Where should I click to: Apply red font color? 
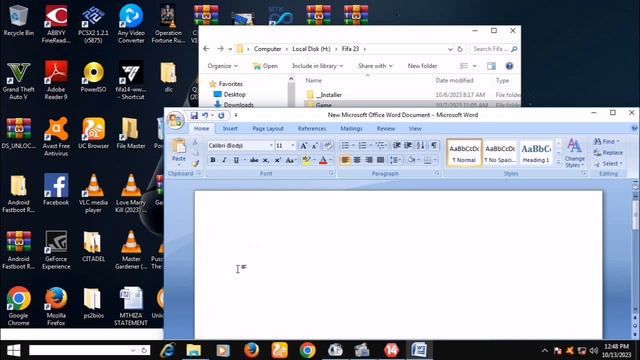pos(323,160)
